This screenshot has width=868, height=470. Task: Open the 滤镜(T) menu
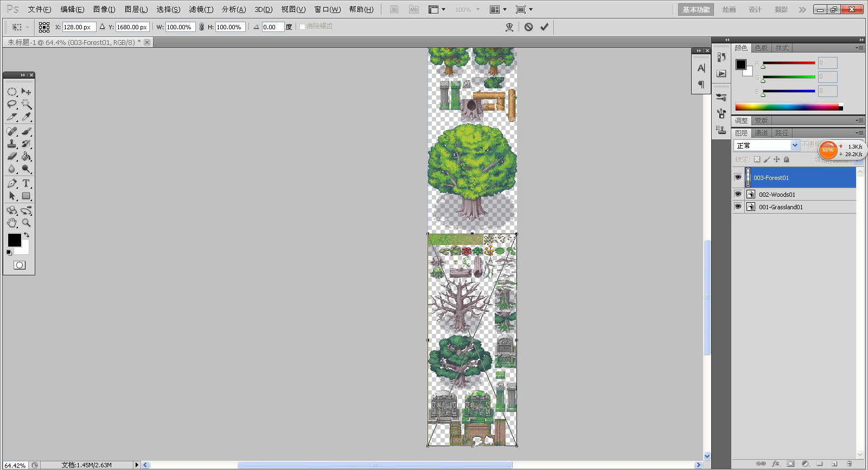pyautogui.click(x=201, y=9)
